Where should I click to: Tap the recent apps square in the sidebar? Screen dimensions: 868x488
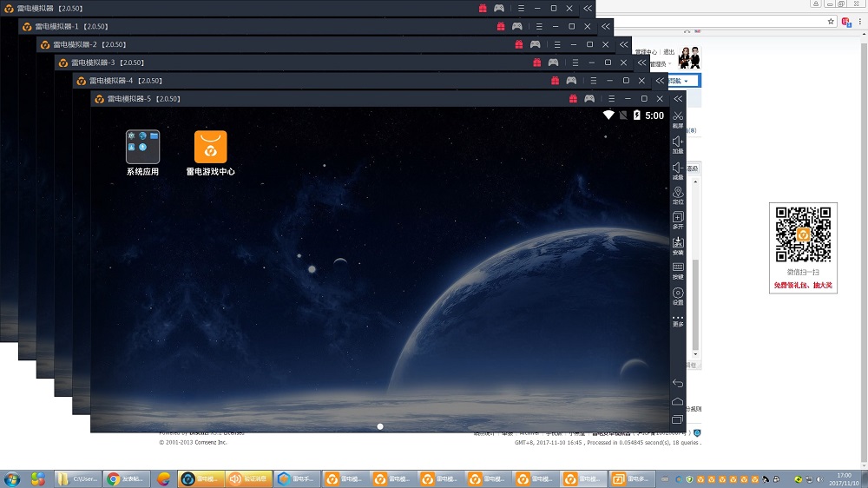(678, 419)
